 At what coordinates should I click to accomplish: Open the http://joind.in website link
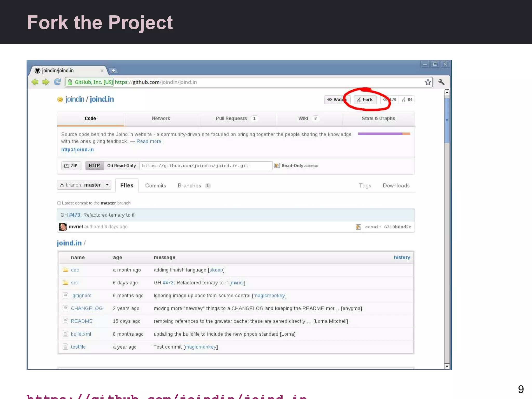pos(77,150)
